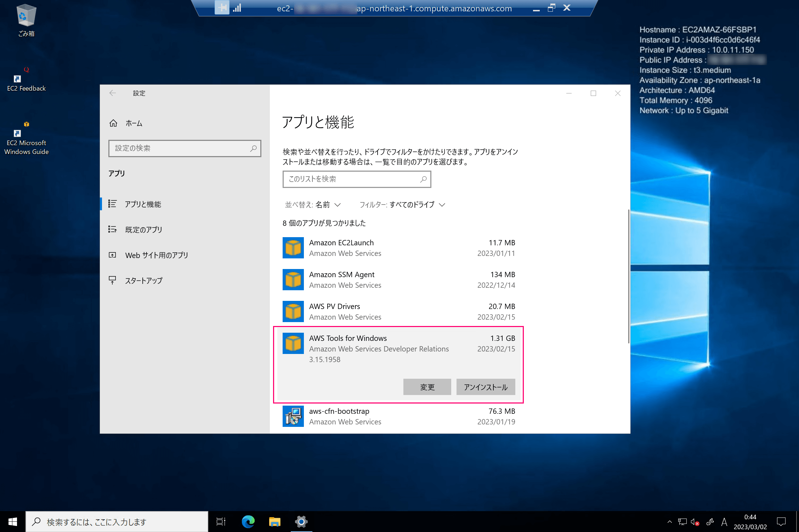This screenshot has width=799, height=532.
Task: Select the aws-cfn-bootstrap entry
Action: [399, 417]
